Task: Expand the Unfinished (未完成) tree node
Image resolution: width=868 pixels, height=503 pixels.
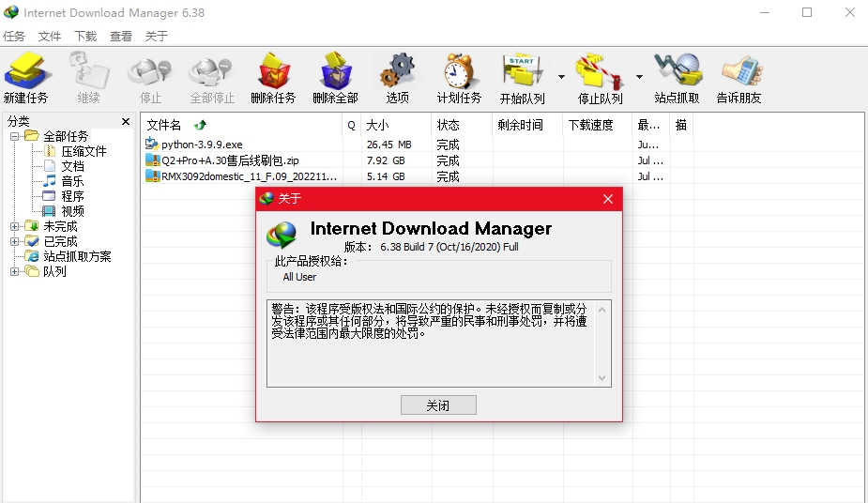Action: 14,226
